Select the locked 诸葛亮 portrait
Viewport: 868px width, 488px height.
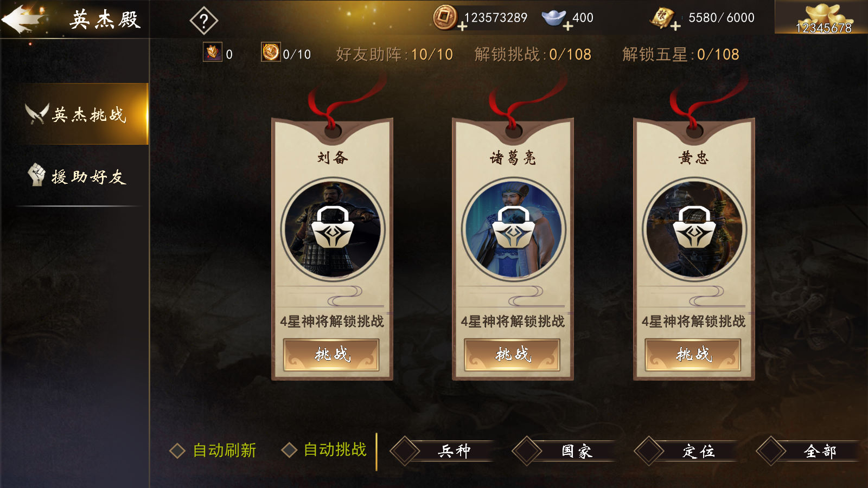click(x=513, y=229)
